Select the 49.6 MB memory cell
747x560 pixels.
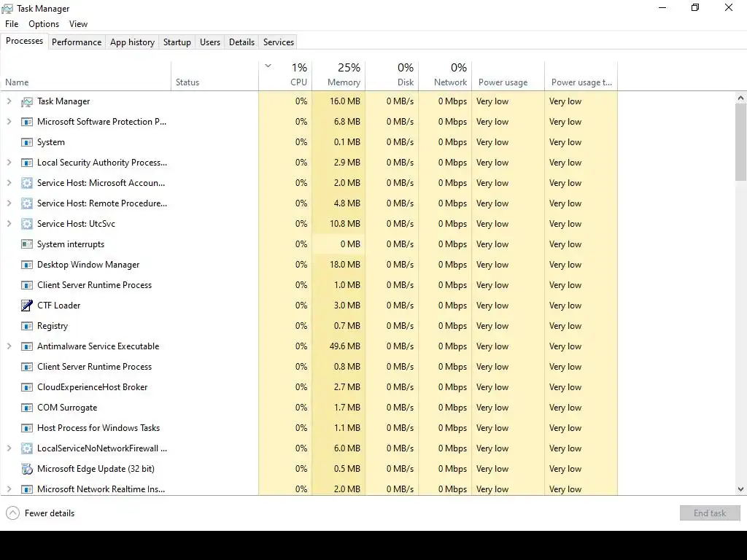coord(338,346)
